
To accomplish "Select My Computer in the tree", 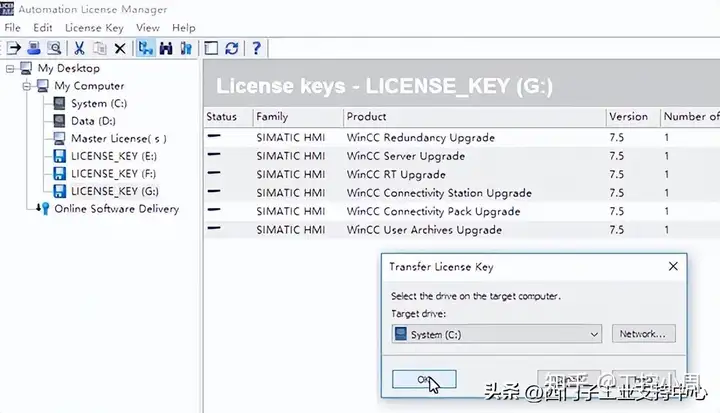I will point(89,85).
